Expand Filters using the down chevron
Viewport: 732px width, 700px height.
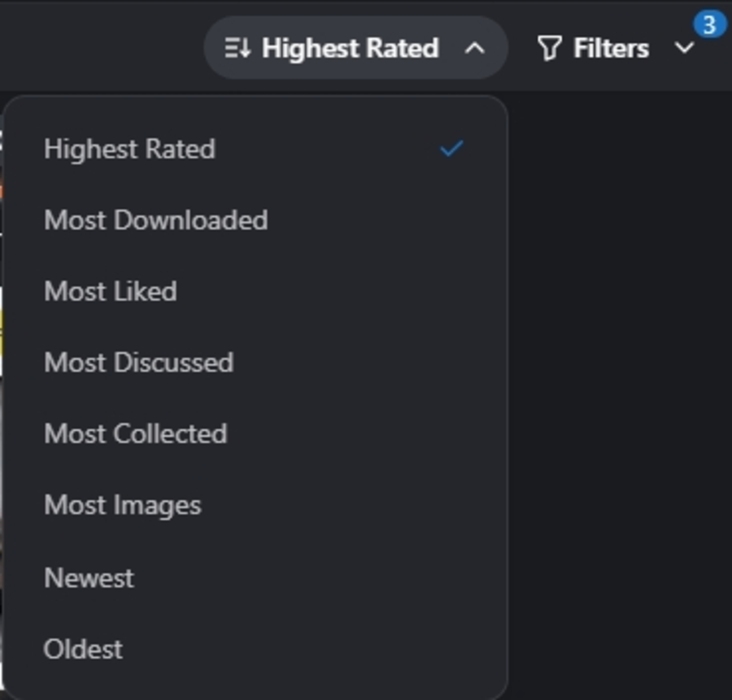coord(684,48)
